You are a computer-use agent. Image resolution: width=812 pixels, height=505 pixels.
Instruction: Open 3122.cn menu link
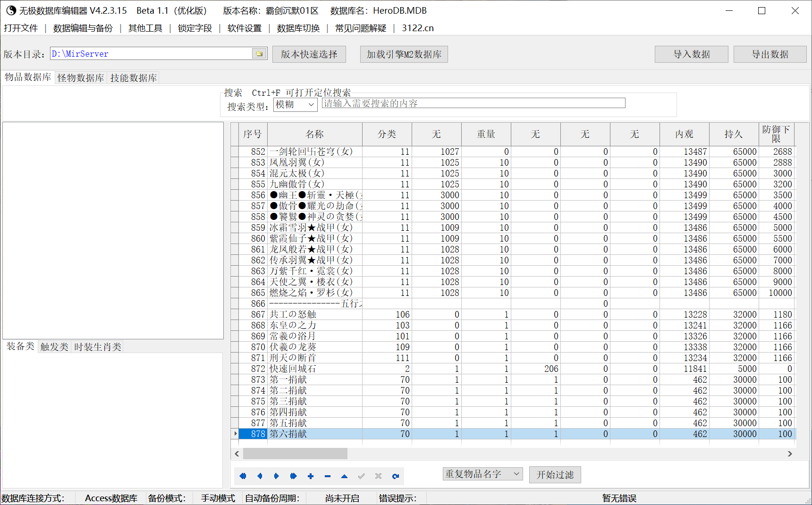pyautogui.click(x=418, y=28)
